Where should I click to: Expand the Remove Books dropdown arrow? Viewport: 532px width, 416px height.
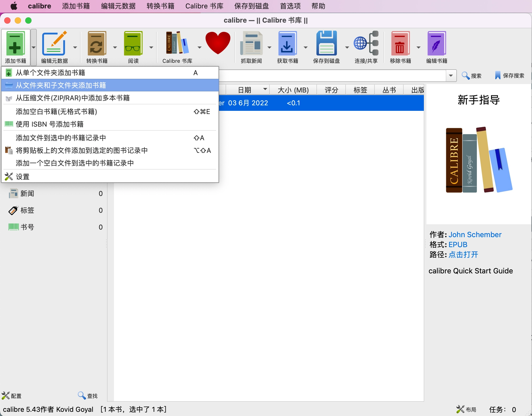point(419,47)
